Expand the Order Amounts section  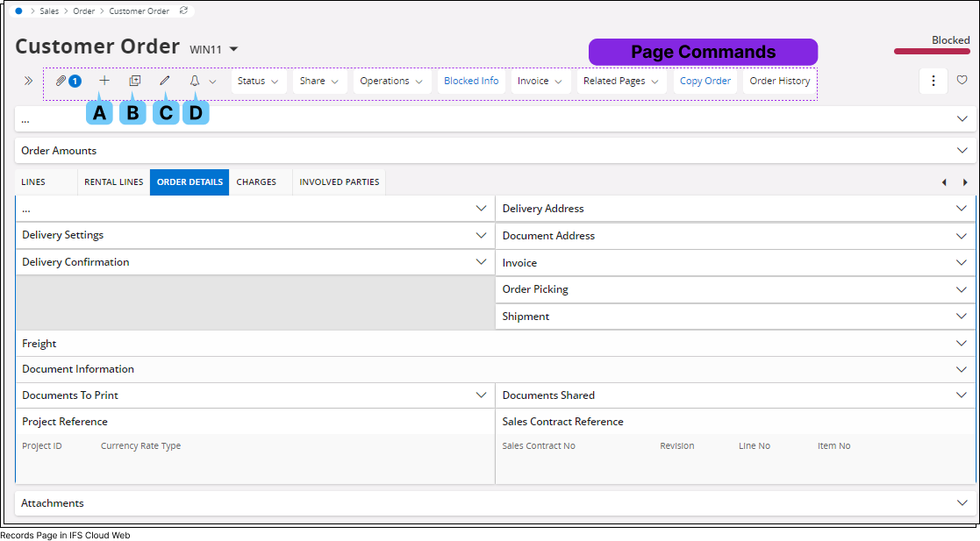point(961,150)
